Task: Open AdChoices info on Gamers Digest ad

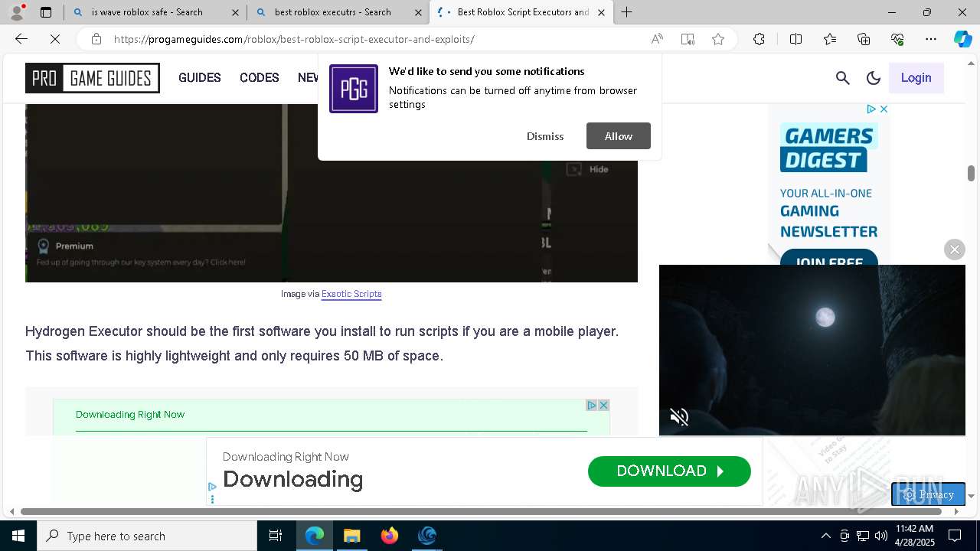Action: [871, 109]
